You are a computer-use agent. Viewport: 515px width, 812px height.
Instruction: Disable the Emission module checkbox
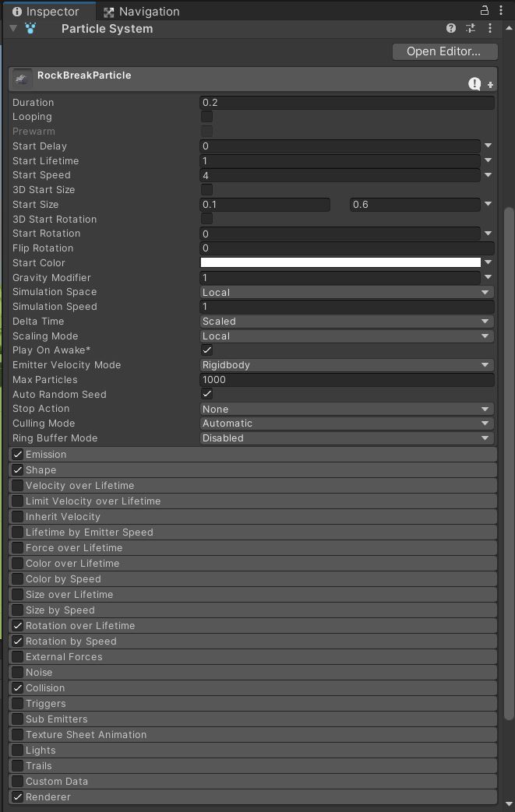coord(18,454)
